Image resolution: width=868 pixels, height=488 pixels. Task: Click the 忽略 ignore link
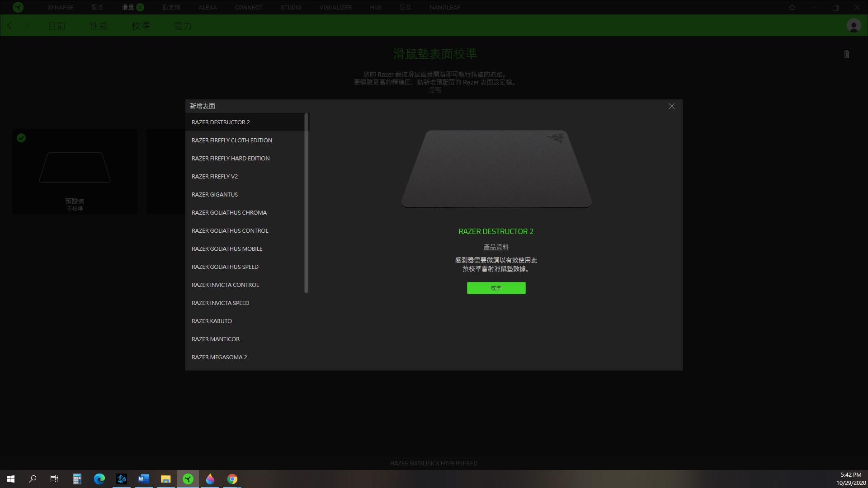435,90
